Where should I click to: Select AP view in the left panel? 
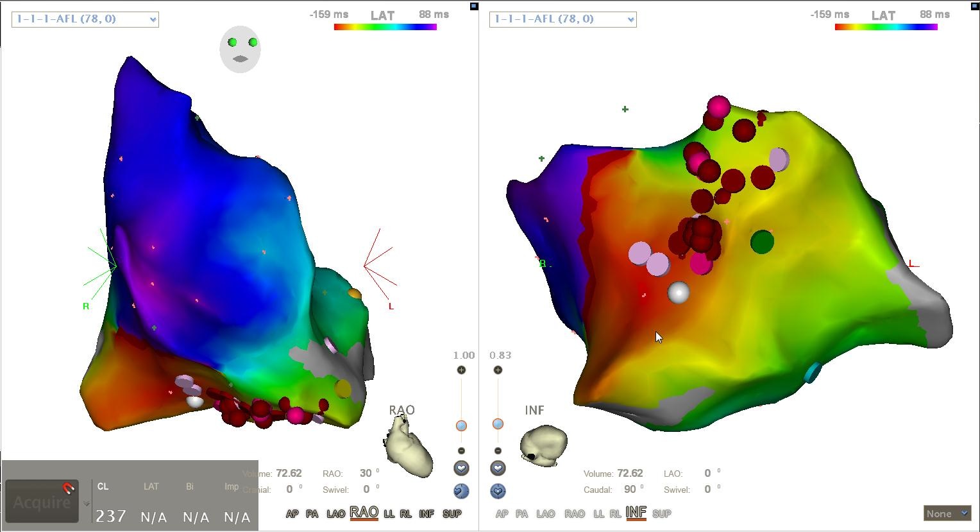pos(292,514)
